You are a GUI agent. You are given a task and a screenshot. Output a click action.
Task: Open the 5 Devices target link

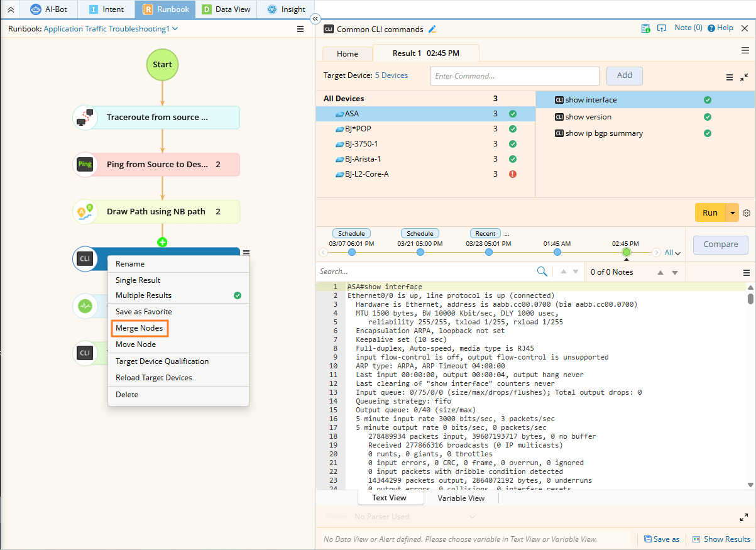click(392, 75)
